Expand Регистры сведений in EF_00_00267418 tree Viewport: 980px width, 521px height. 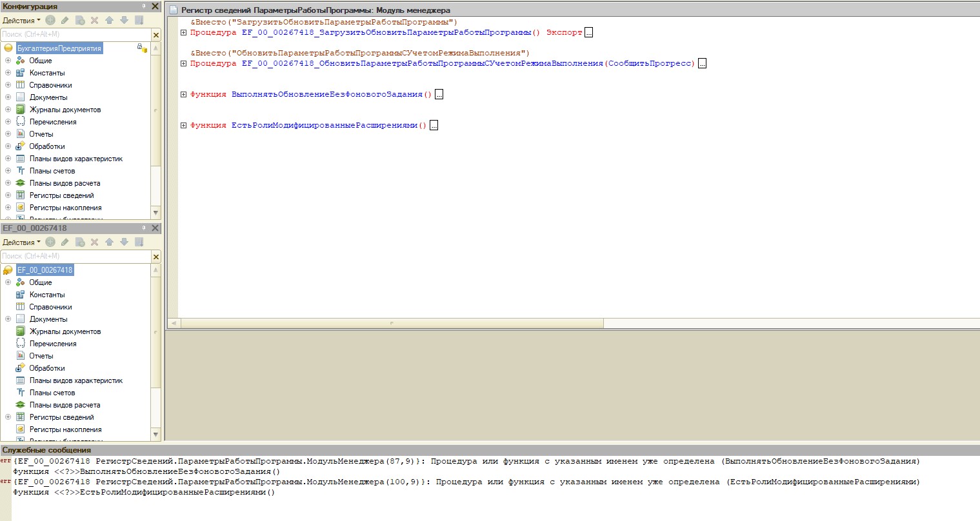(x=8, y=417)
